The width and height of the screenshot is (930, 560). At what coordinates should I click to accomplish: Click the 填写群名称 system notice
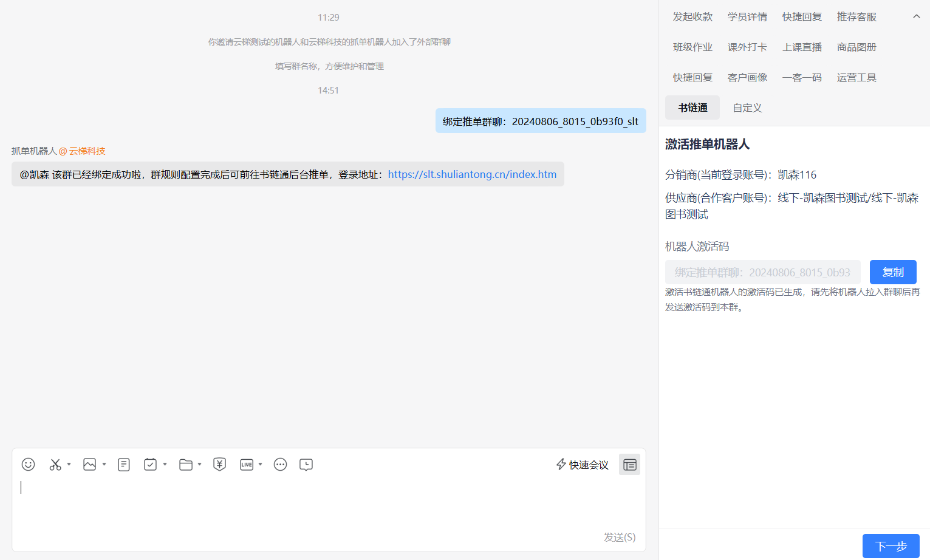tap(329, 66)
